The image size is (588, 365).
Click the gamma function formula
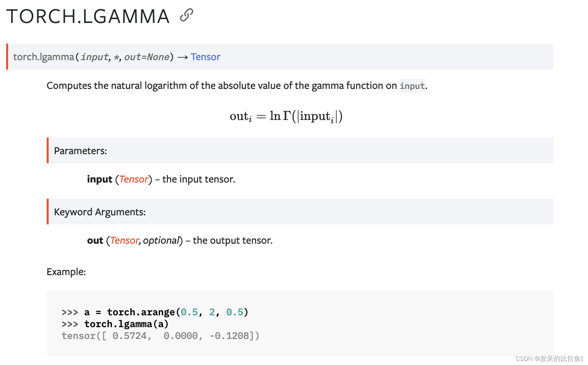[x=286, y=116]
